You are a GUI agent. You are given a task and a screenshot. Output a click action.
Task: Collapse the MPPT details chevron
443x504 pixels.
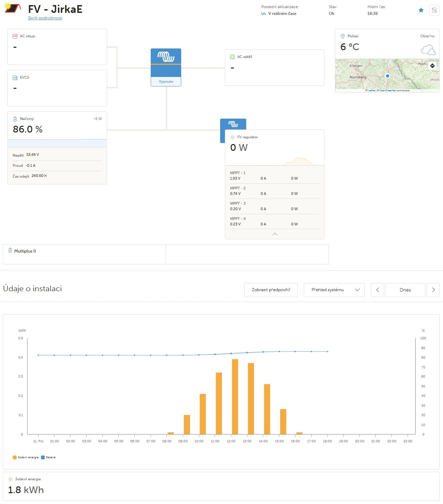[275, 234]
